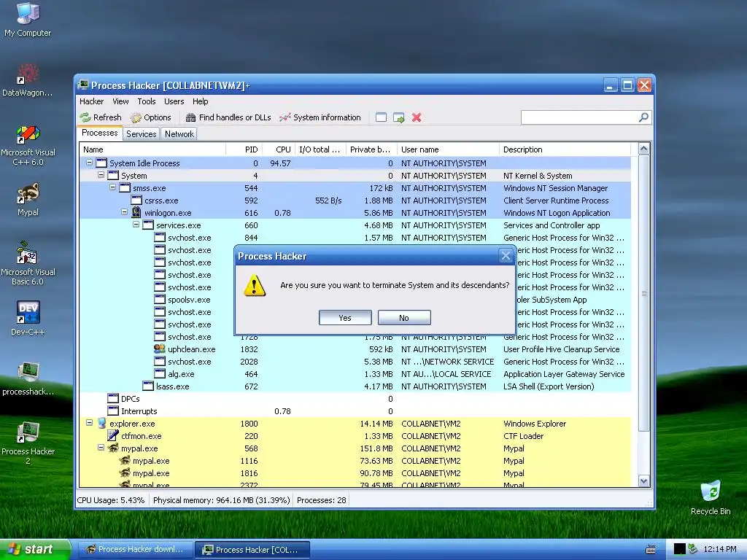Viewport: 747px width, 560px height.
Task: Open the Tools menu
Action: tap(146, 101)
